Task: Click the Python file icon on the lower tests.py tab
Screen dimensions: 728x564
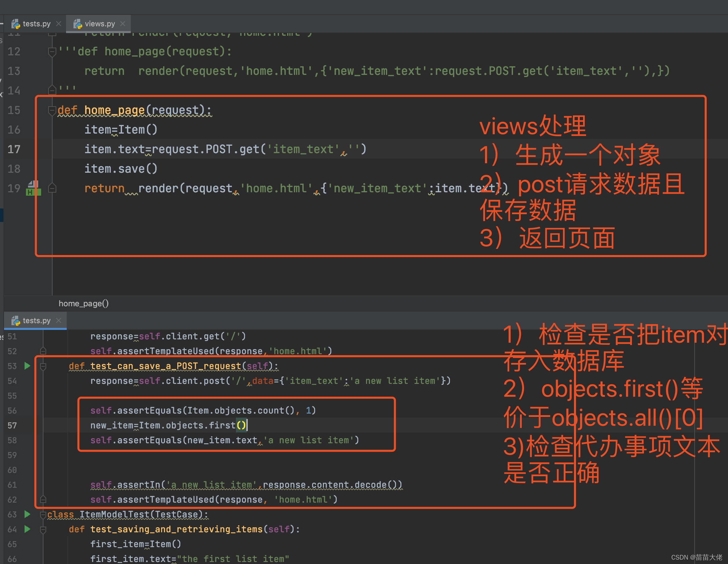Action: (16, 320)
